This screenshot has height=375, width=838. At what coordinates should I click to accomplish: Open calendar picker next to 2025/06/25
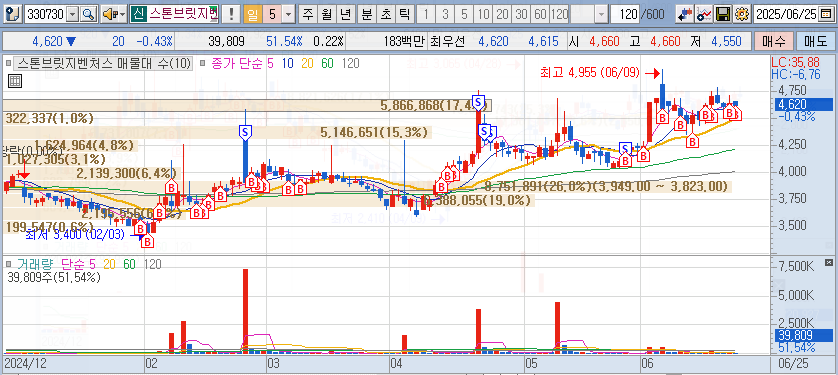(x=826, y=14)
